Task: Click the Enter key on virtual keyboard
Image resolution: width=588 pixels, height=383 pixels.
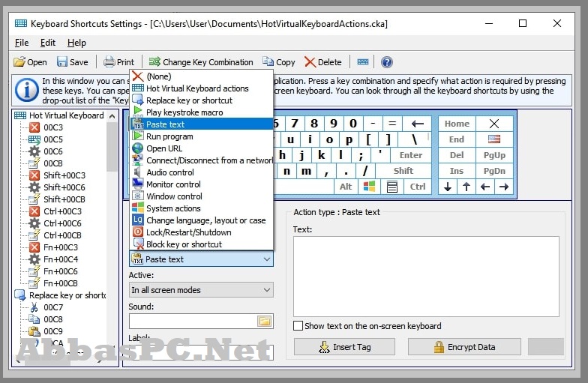Action: (411, 155)
